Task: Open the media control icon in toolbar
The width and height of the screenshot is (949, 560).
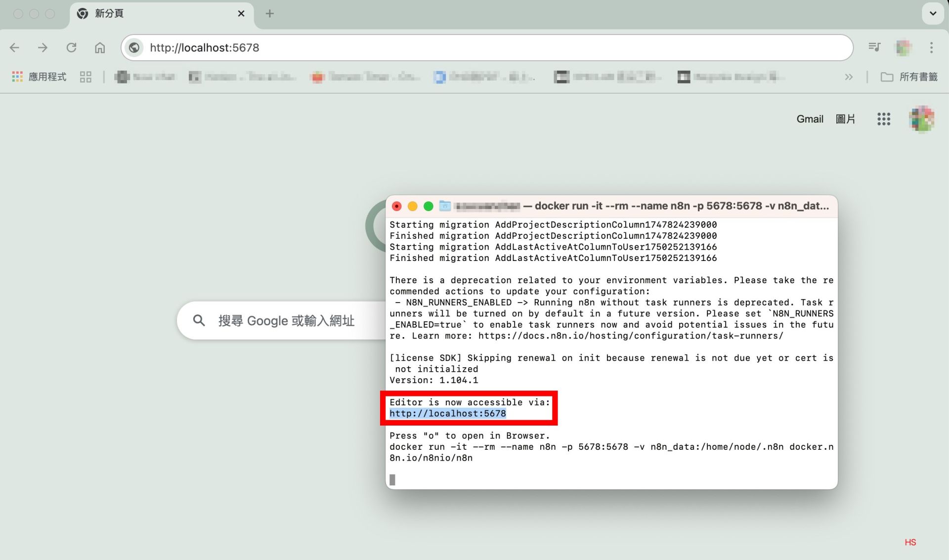Action: pyautogui.click(x=874, y=47)
